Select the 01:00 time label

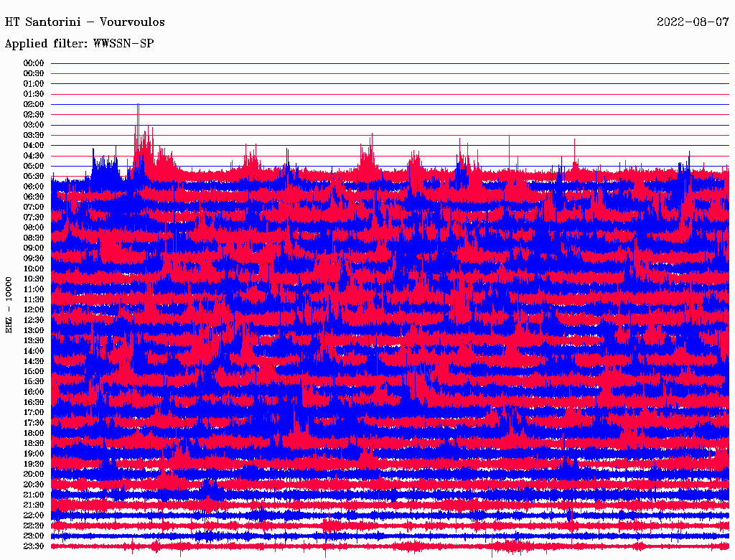click(x=34, y=84)
